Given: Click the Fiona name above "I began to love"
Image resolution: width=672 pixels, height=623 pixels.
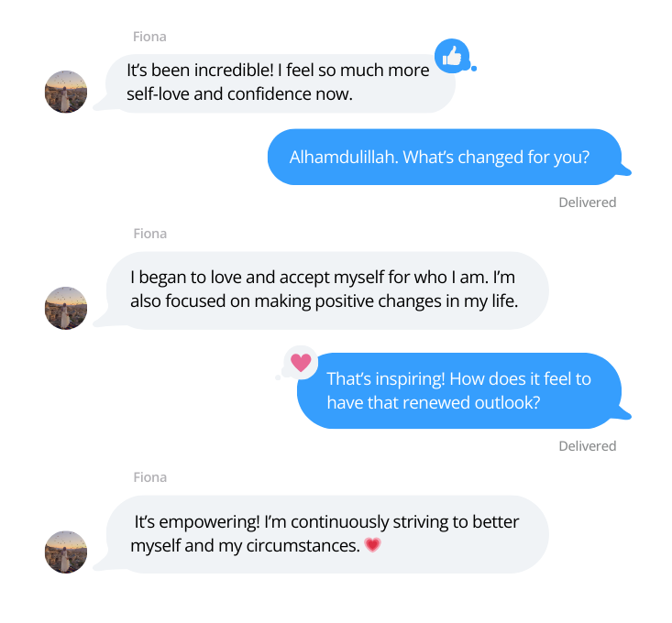Looking at the screenshot, I should click(x=149, y=233).
